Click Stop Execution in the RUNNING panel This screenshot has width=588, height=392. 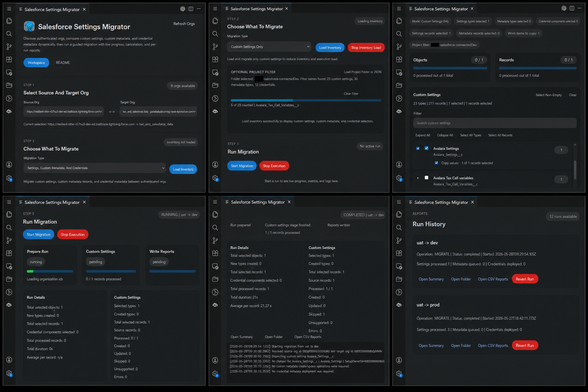pyautogui.click(x=73, y=234)
